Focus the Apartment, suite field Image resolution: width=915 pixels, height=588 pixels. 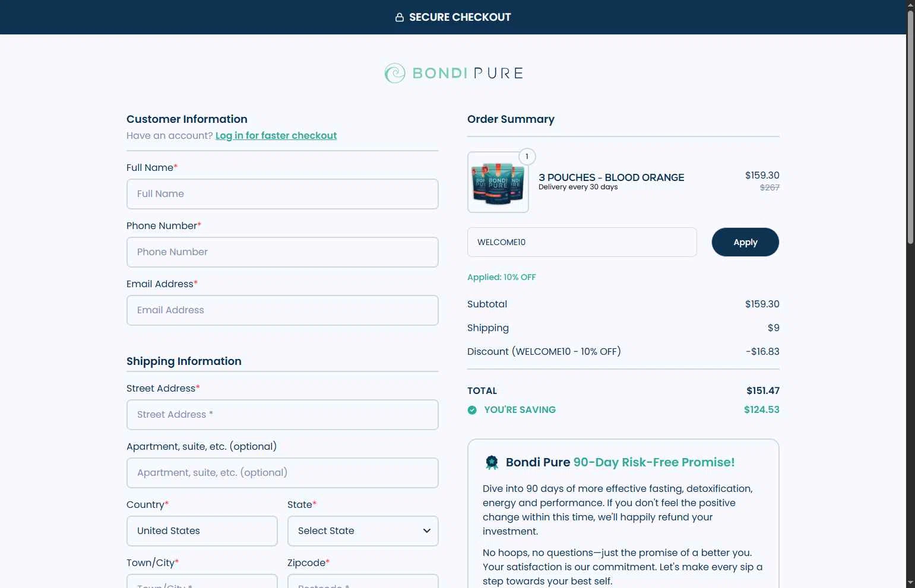tap(283, 473)
